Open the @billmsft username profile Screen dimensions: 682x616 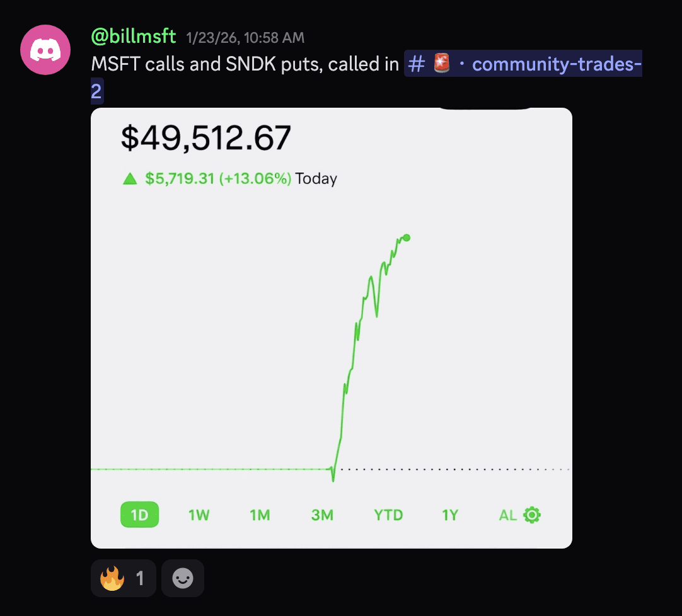click(x=134, y=37)
